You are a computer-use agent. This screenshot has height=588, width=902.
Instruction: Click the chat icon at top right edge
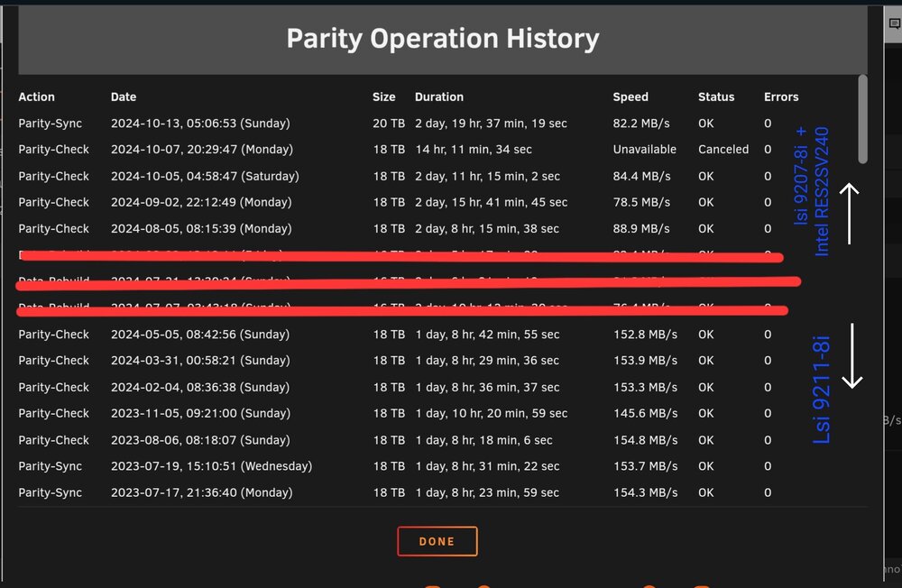[x=895, y=23]
